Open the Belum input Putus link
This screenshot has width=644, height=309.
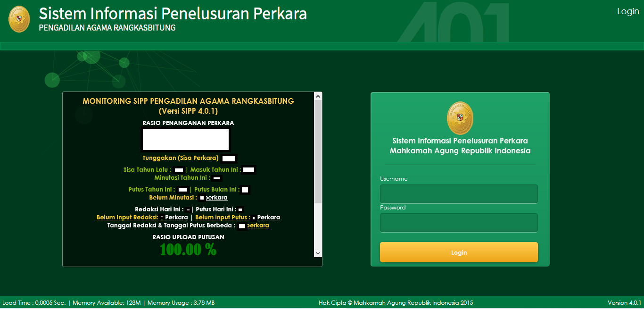click(238, 217)
